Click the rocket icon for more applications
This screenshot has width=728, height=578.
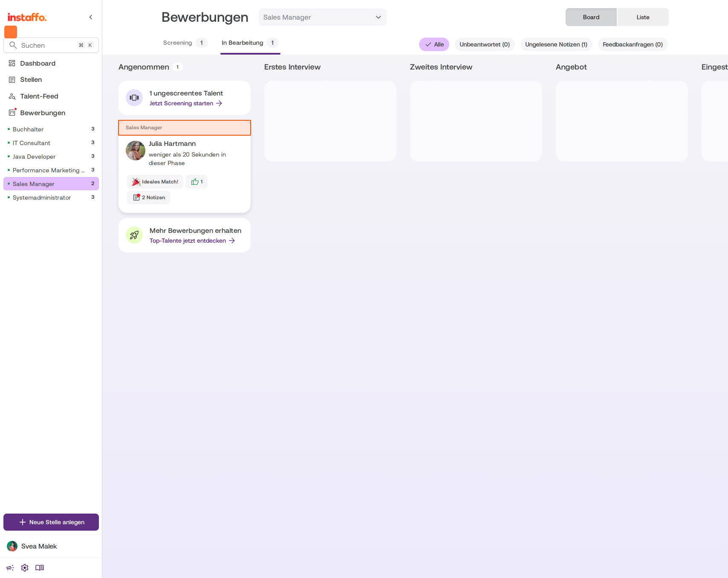coord(134,235)
